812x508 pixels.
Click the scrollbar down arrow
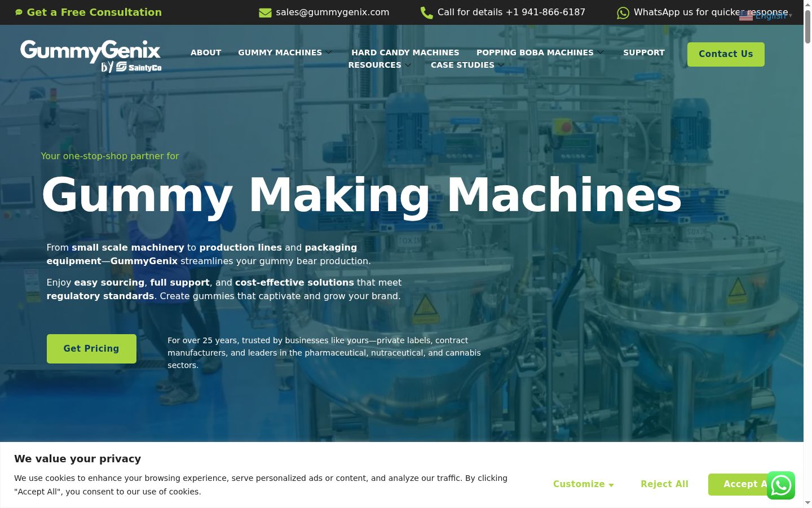point(807,503)
